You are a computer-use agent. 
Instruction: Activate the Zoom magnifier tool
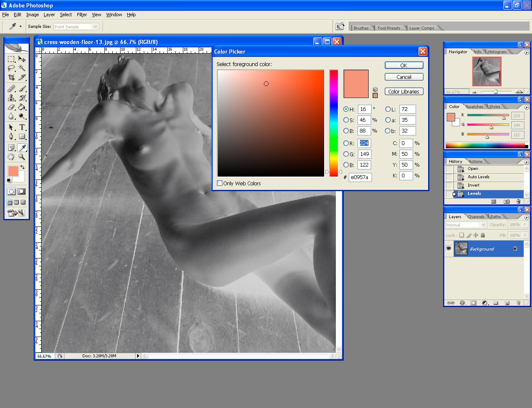click(22, 157)
